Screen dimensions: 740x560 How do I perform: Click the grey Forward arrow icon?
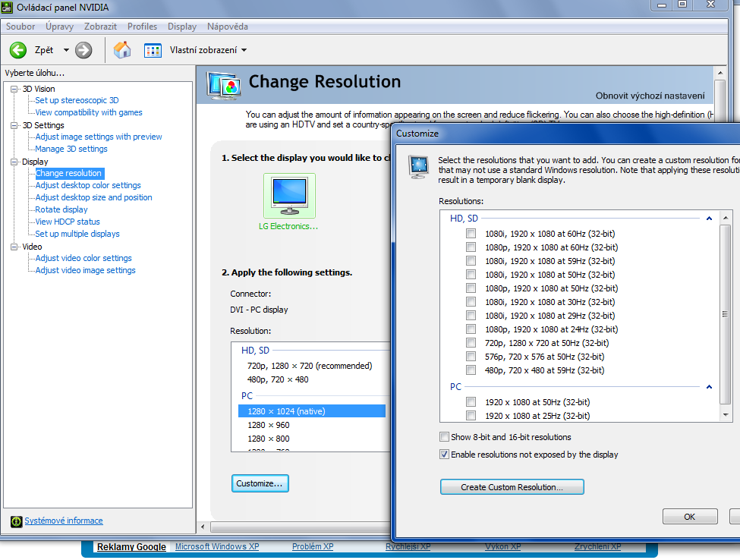click(83, 50)
